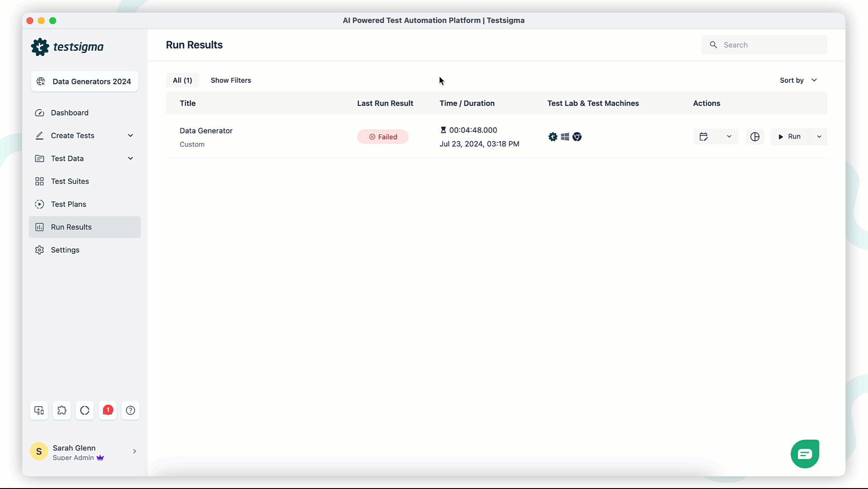View notifications with the red badge
Image resolution: width=868 pixels, height=489 pixels.
(107, 410)
